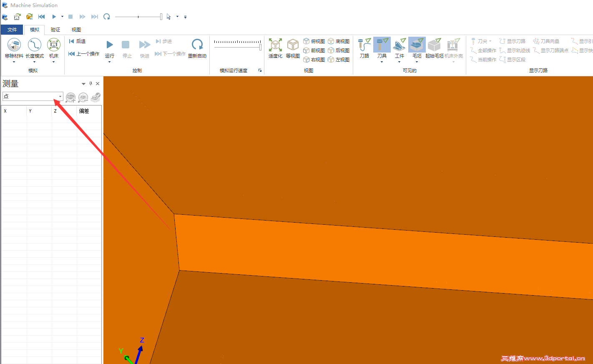Open the 文件 file menu
Viewport: 593px width, 364px height.
pyautogui.click(x=12, y=30)
